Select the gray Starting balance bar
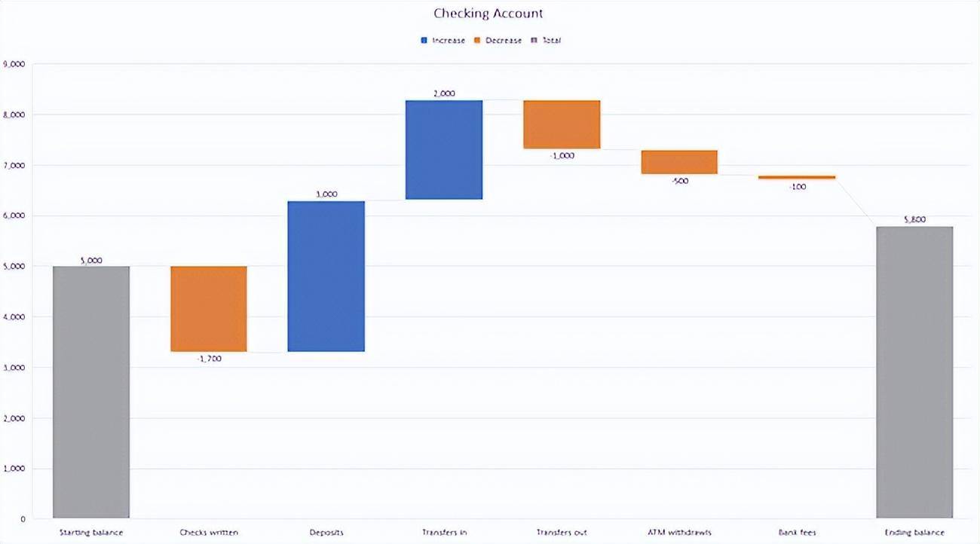This screenshot has width=980, height=544. 91,393
